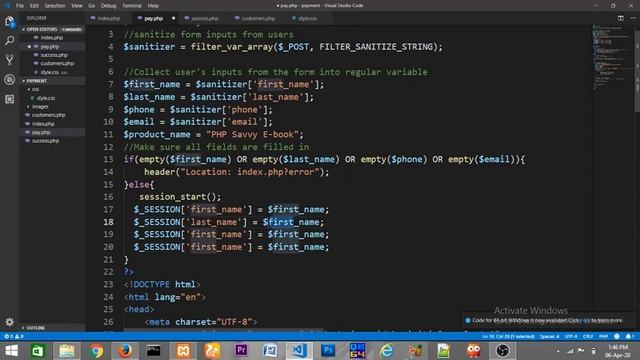Open the Help menu
Image resolution: width=640 pixels, height=360 pixels.
pyautogui.click(x=153, y=6)
